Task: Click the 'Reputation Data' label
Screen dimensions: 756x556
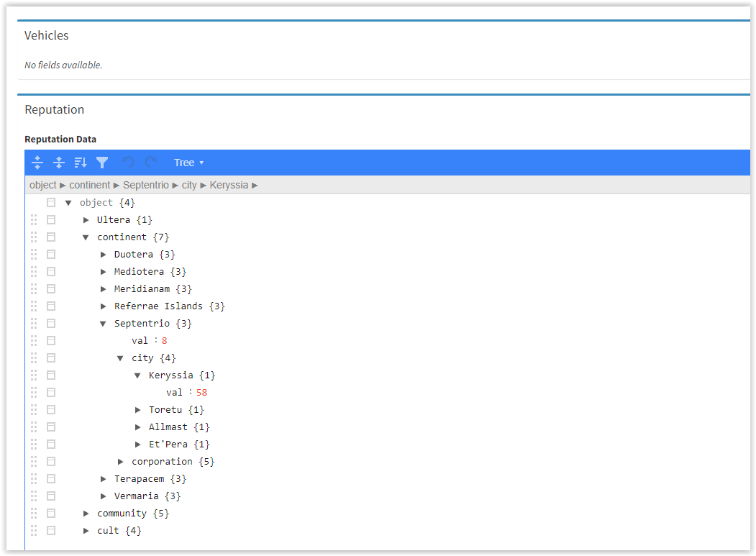Action: click(60, 140)
